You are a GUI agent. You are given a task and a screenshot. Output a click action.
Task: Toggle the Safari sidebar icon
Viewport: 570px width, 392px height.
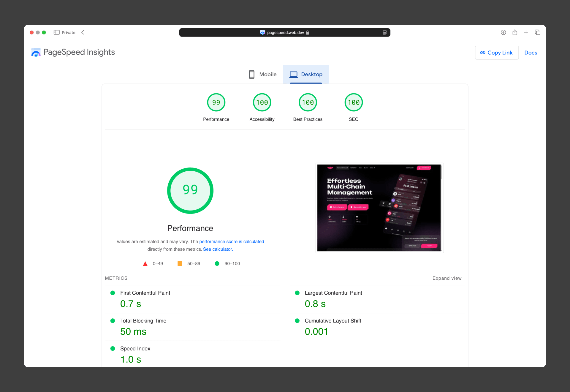click(x=56, y=32)
